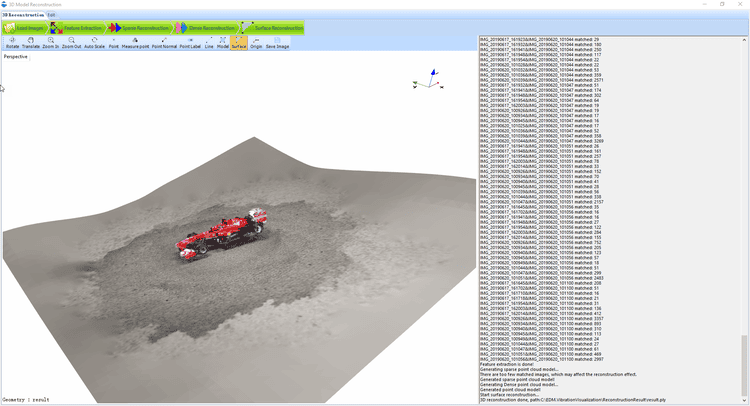Select the Translate tool

pyautogui.click(x=31, y=43)
